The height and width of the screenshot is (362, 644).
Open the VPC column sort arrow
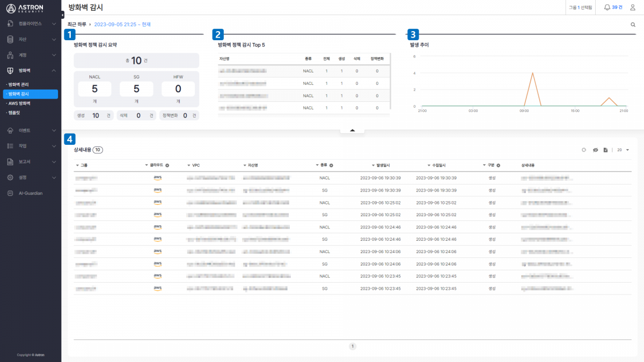point(189,165)
